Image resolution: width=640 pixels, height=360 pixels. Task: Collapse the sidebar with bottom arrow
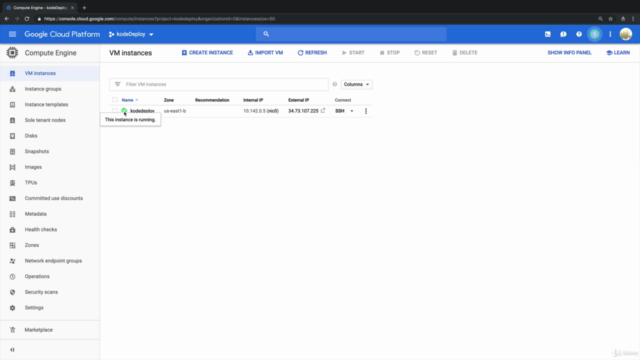click(x=12, y=350)
